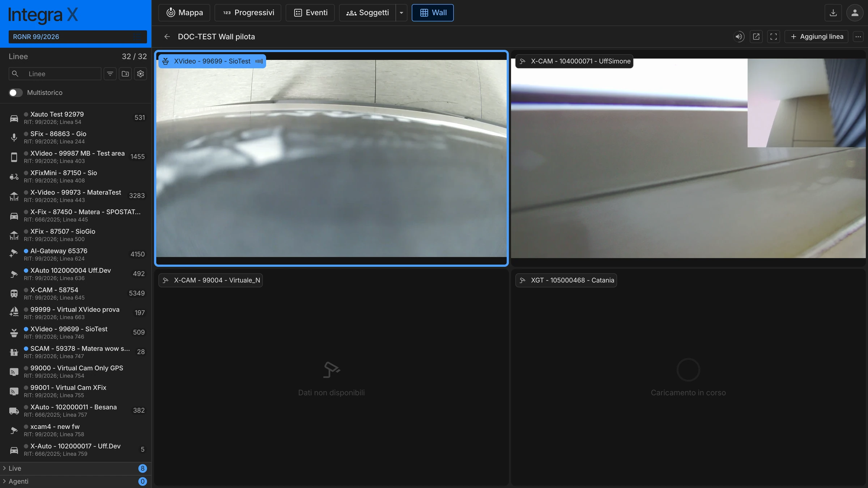The width and height of the screenshot is (868, 488).
Task: Expand the Soggetti dropdown arrow
Action: (x=401, y=13)
